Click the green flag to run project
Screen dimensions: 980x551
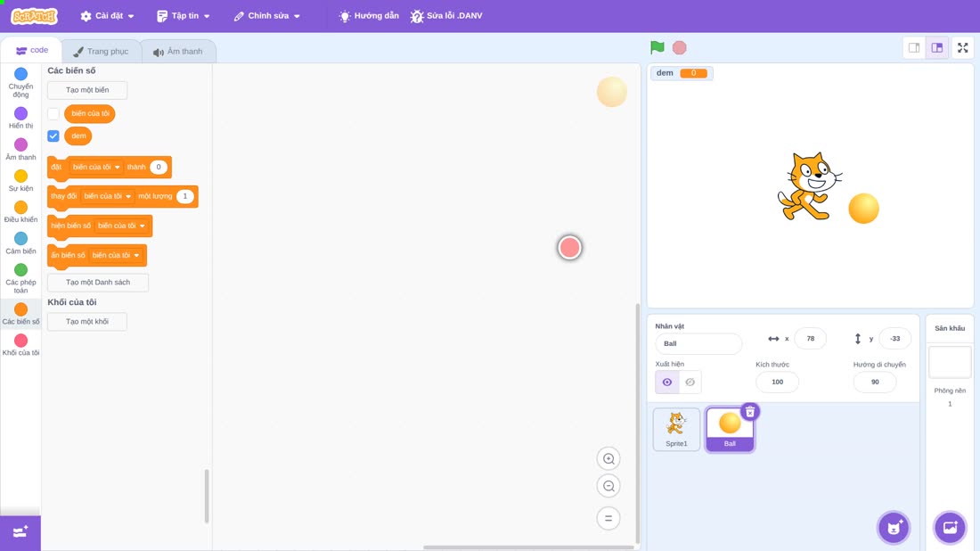point(657,47)
